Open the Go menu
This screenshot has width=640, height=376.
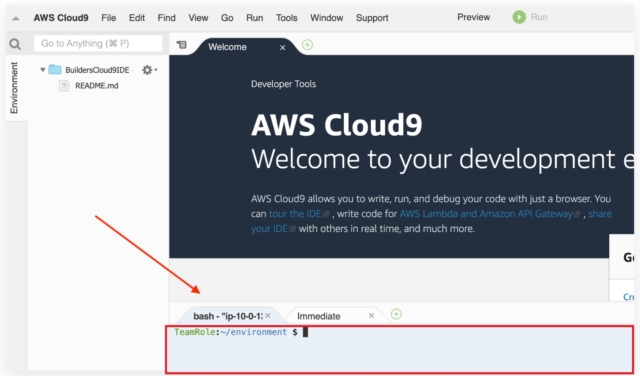point(227,18)
